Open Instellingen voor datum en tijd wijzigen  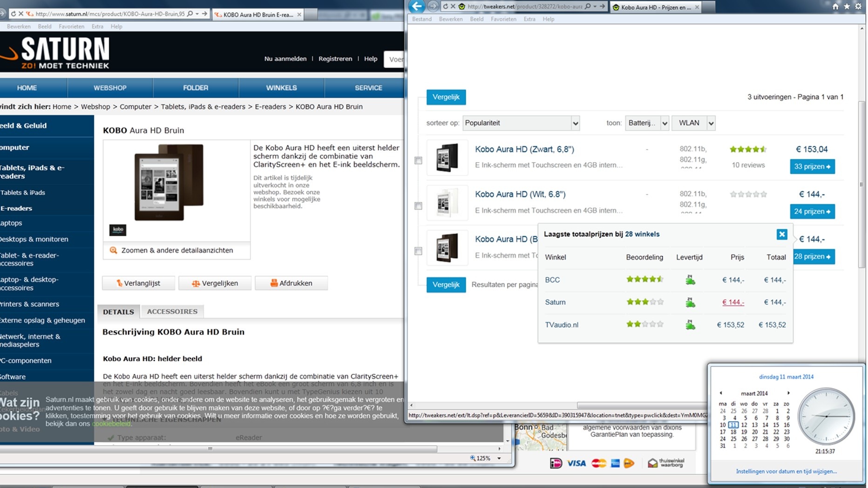click(786, 471)
